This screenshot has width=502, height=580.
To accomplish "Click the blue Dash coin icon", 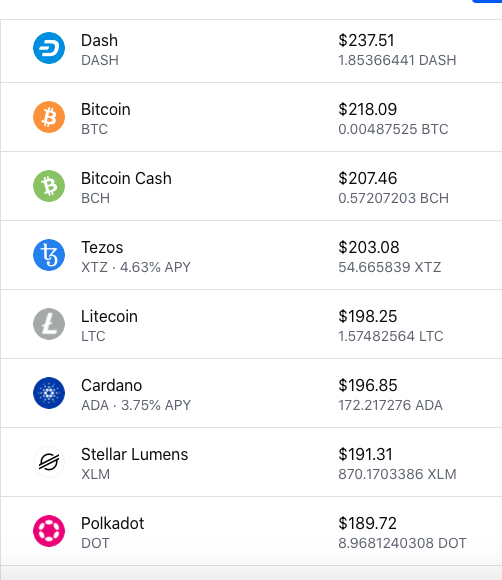I will click(x=49, y=48).
